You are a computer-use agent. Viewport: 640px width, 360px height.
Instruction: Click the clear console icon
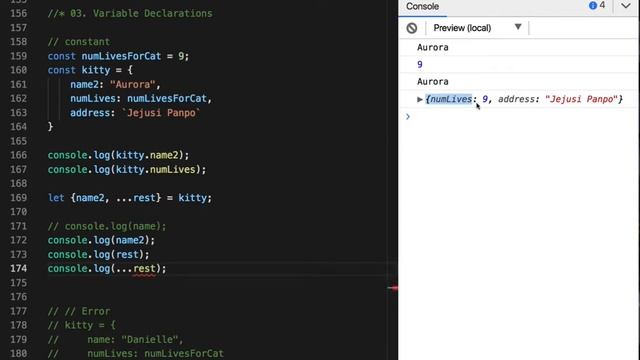point(412,28)
